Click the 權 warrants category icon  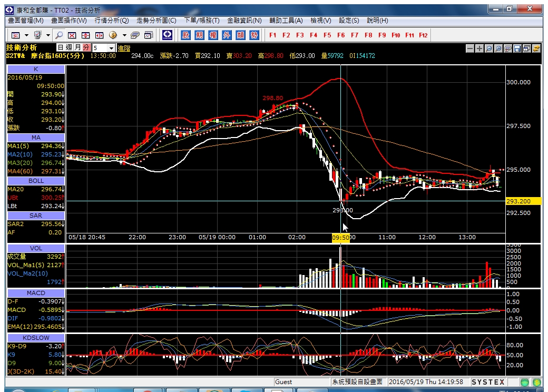pyautogui.click(x=213, y=35)
